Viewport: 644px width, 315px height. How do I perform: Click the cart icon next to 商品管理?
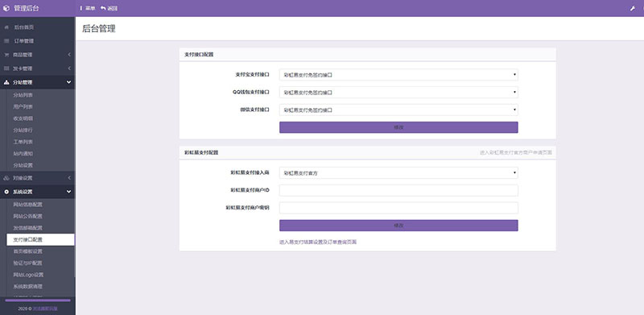click(6, 55)
